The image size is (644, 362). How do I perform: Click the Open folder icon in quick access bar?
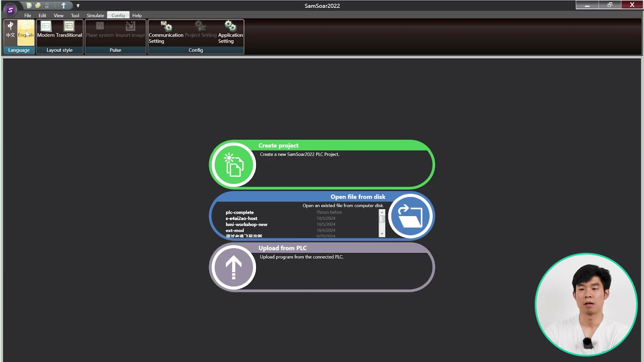[x=38, y=6]
